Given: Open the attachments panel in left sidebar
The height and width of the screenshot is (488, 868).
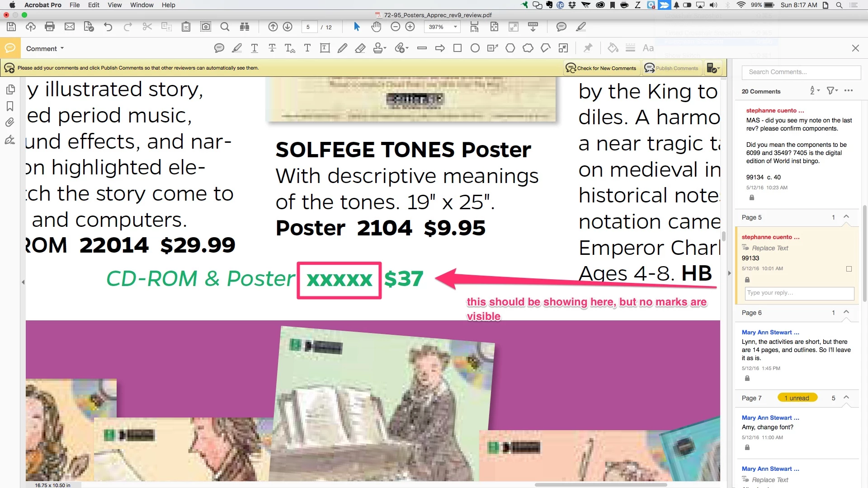Looking at the screenshot, I should 10,122.
